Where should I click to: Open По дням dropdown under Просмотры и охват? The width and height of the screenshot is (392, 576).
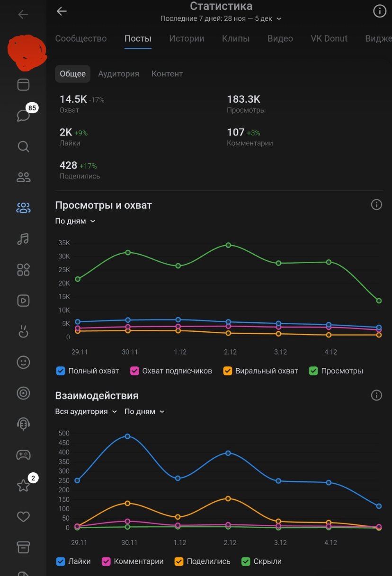[x=75, y=221]
